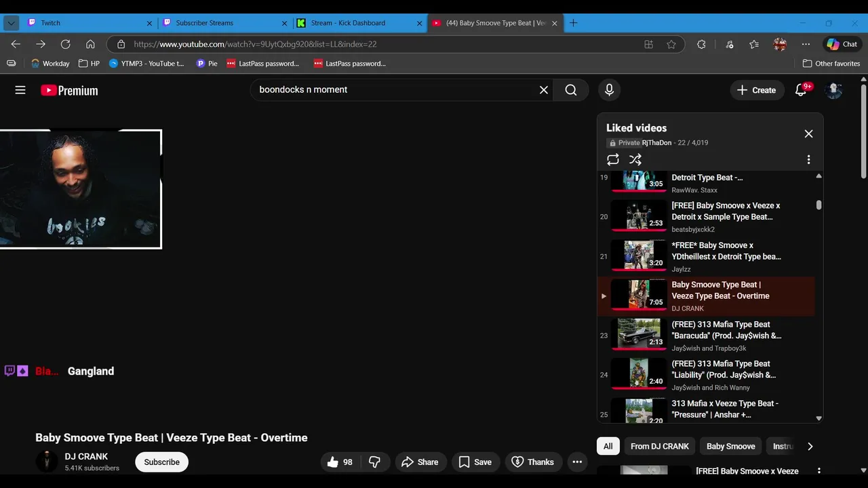Open Copilot Chat

(842, 44)
